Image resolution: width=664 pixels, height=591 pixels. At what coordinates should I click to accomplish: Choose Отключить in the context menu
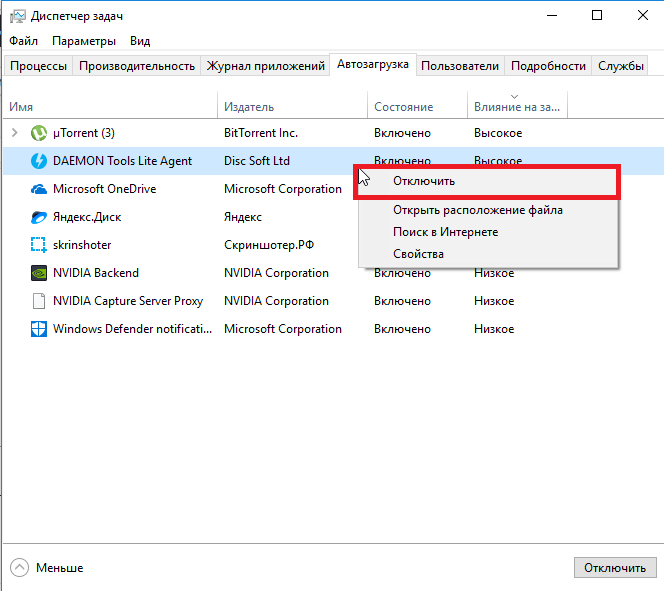pos(487,181)
